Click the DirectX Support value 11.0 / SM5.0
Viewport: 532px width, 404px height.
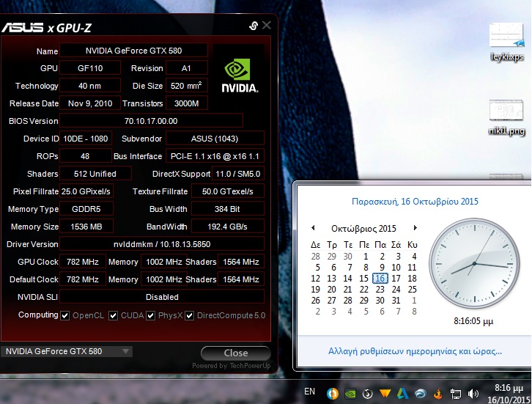point(238,174)
